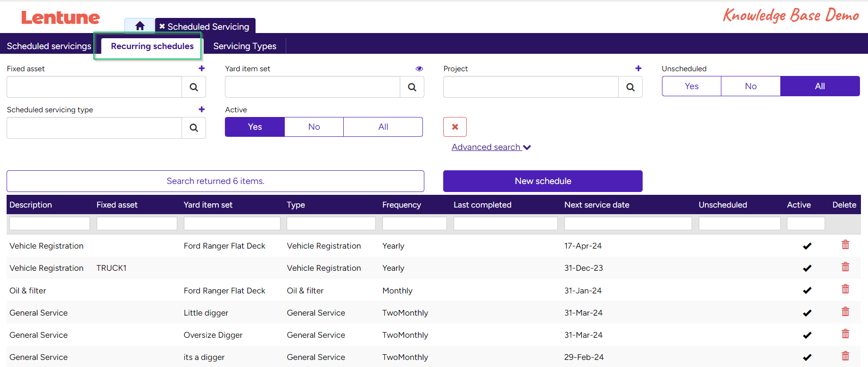Click the Description column filter box
Viewport: 868px width, 367px height.
point(50,224)
